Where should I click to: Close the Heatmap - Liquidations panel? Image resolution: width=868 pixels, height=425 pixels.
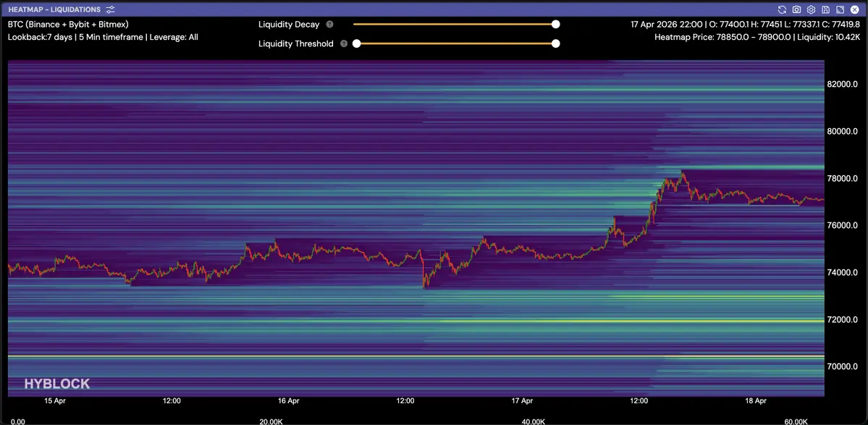point(855,9)
